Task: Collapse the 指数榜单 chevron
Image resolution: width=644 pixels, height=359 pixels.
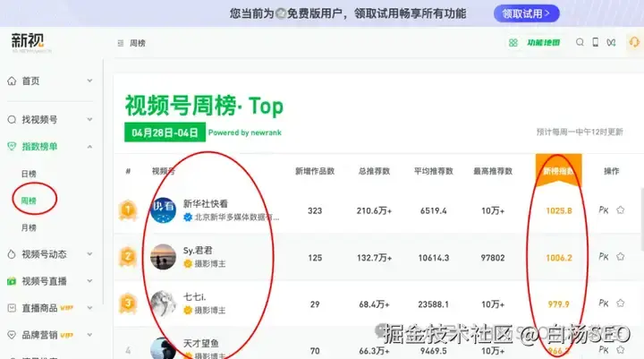Action: 89,147
